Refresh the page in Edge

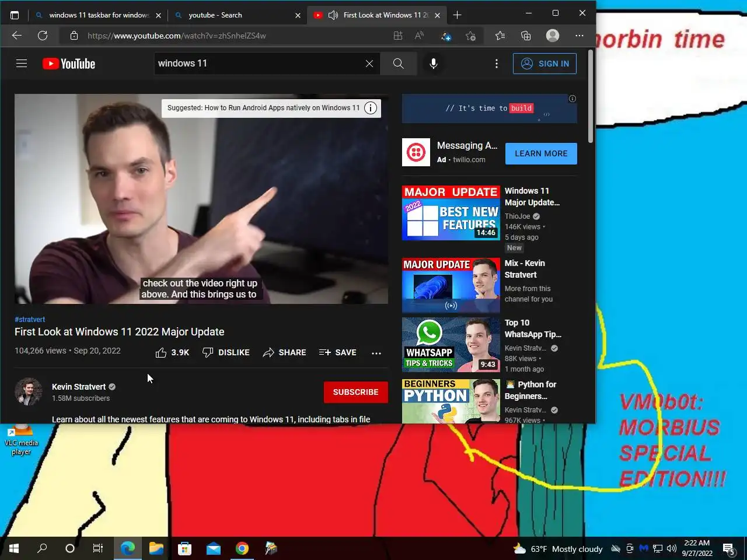point(43,36)
